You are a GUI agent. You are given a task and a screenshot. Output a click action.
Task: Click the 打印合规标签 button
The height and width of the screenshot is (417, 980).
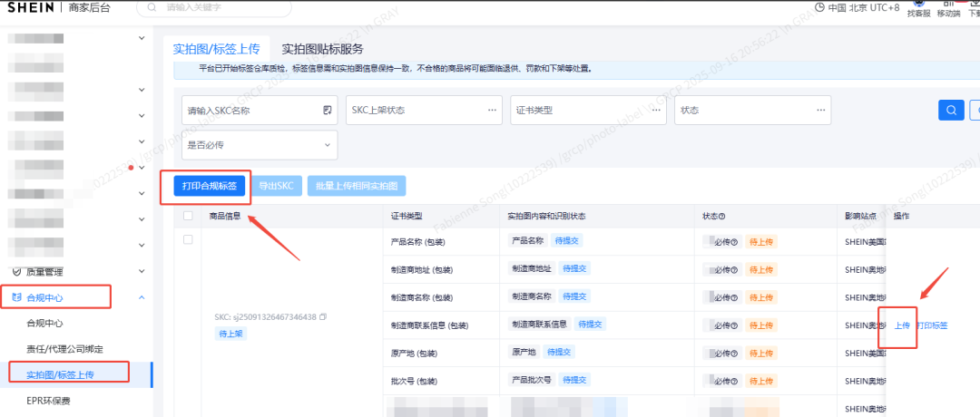(x=210, y=186)
